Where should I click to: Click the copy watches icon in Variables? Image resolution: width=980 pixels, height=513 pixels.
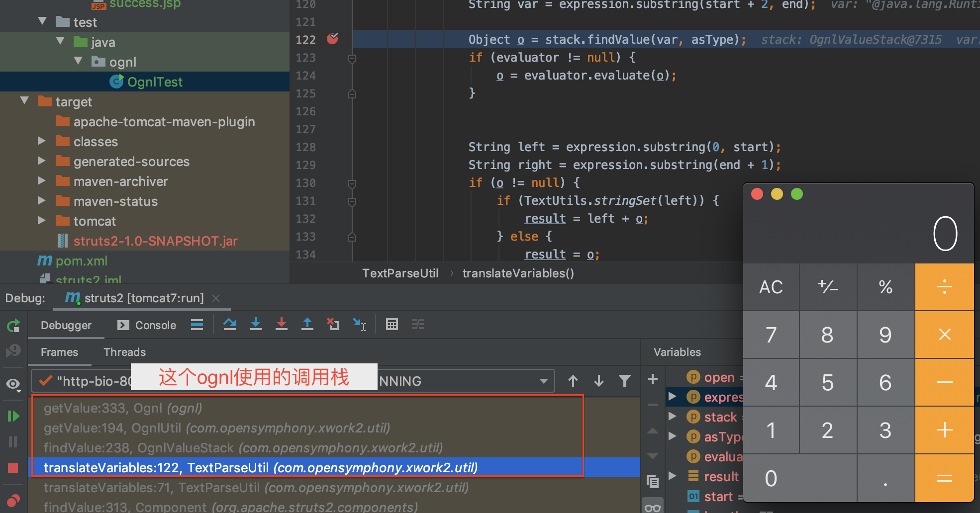point(653,481)
